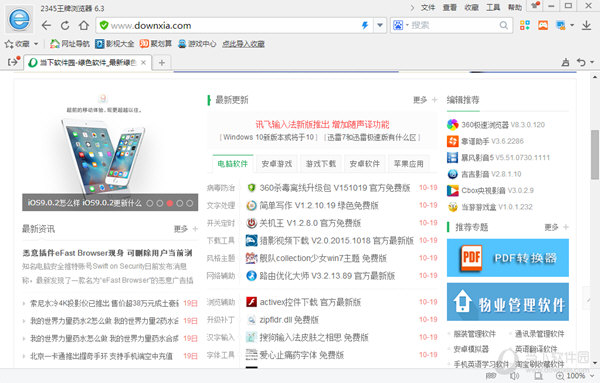Click the Cbox央视影音 icon
Screen dimensions: 600x383
tap(453, 191)
